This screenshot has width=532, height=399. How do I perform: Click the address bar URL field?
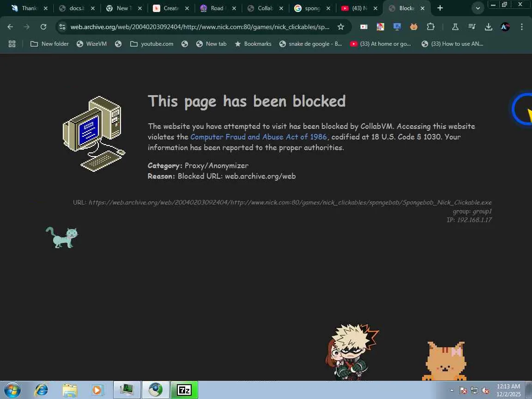(x=200, y=27)
